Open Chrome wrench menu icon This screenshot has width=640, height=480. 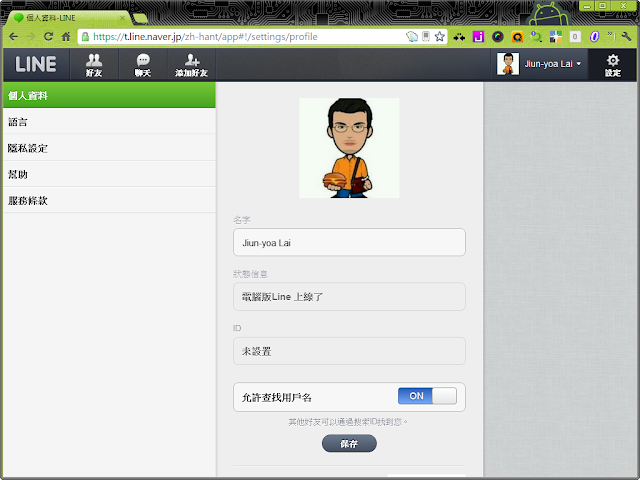pos(627,37)
